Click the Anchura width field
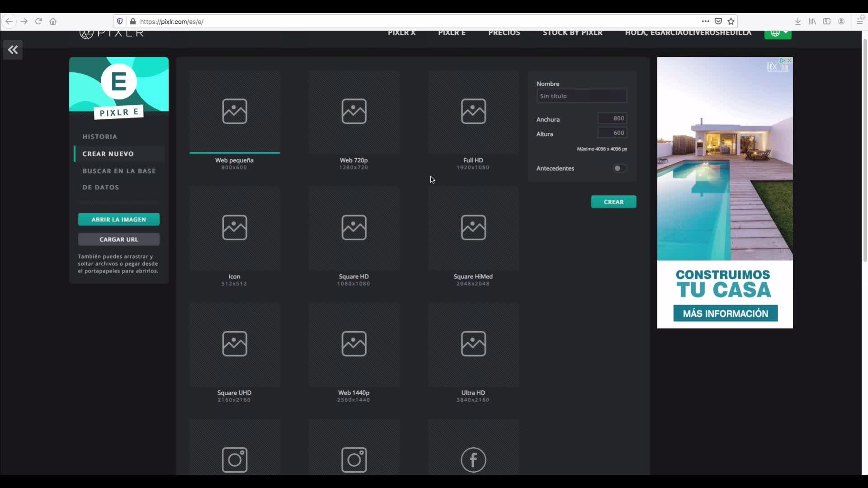This screenshot has width=868, height=488. 612,118
